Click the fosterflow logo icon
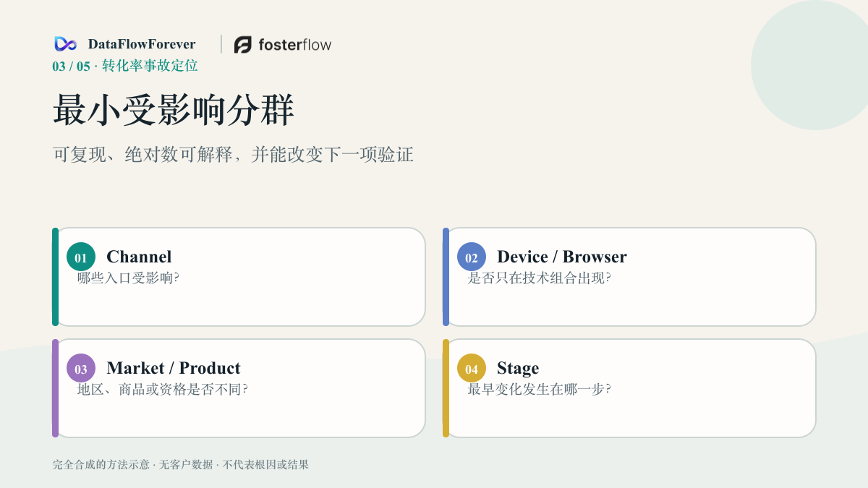Screen dimensions: 868x488 [243, 45]
